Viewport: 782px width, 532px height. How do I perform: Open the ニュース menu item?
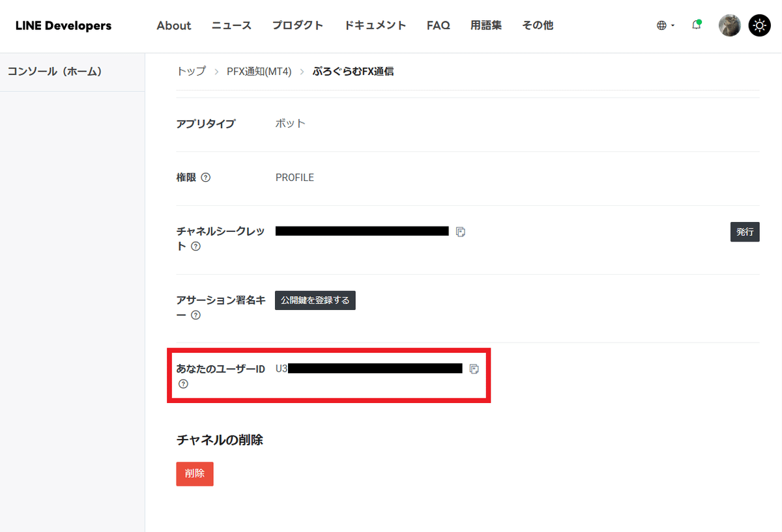pyautogui.click(x=231, y=25)
